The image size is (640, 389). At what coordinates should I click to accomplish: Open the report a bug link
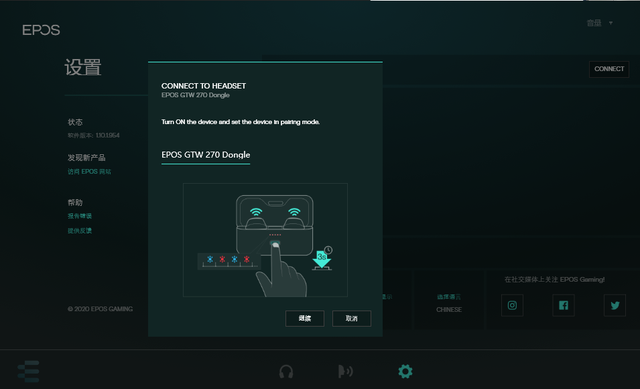tap(80, 216)
